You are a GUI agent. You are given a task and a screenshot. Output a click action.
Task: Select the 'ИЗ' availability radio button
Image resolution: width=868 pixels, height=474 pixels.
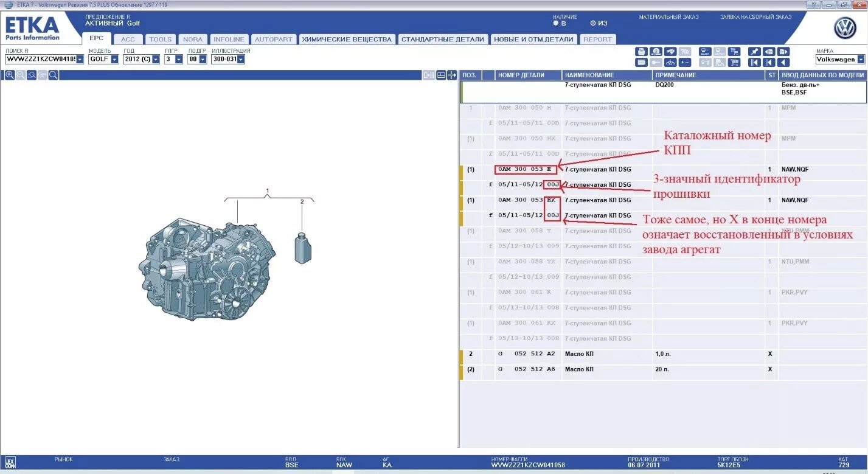[x=593, y=23]
